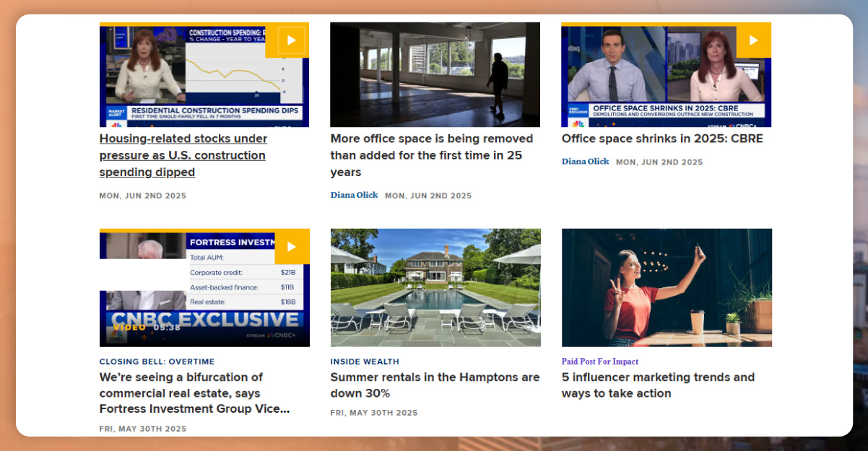The image size is (868, 451).
Task: Play the Fortress Investment CNBC Exclusive video
Action: (x=292, y=247)
